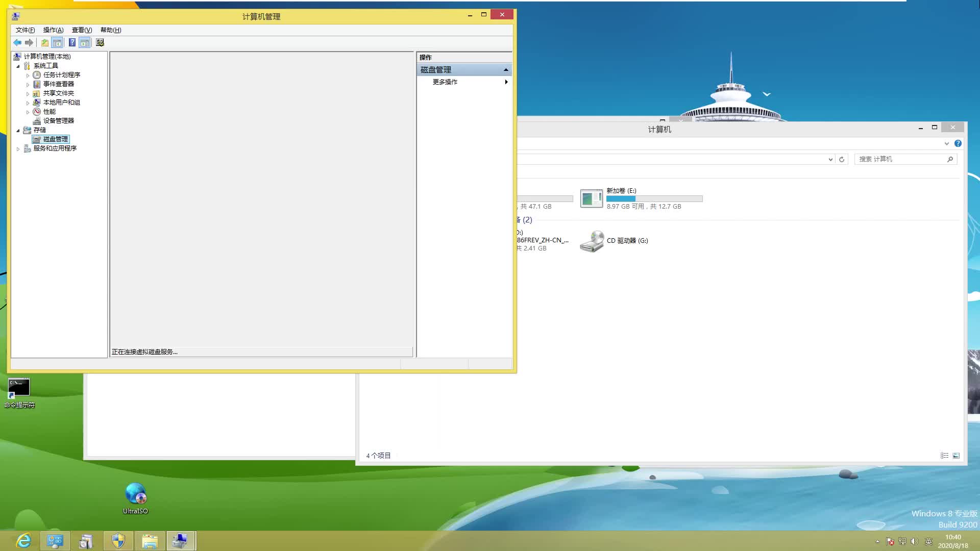
Task: Open the 查看(V) menu
Action: 82,30
